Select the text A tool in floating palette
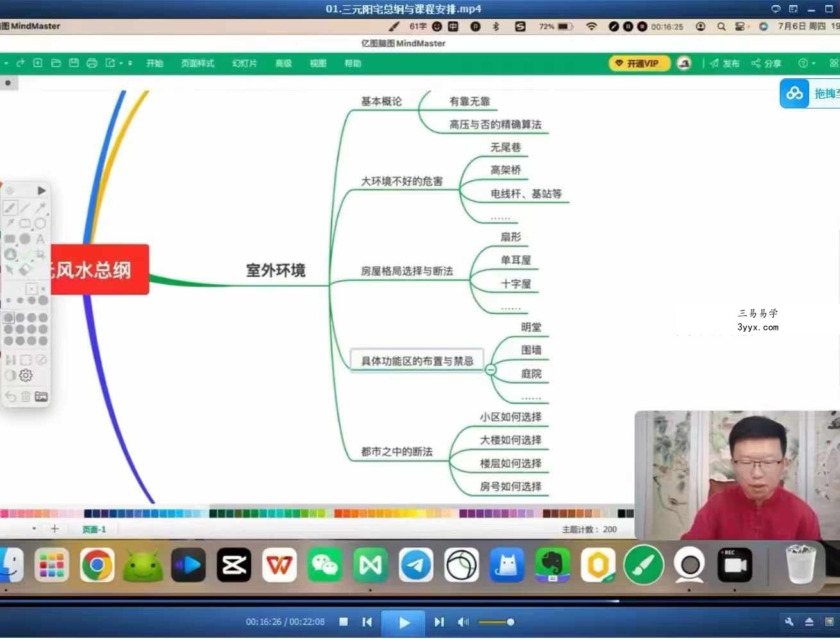The image size is (840, 639). (40, 239)
